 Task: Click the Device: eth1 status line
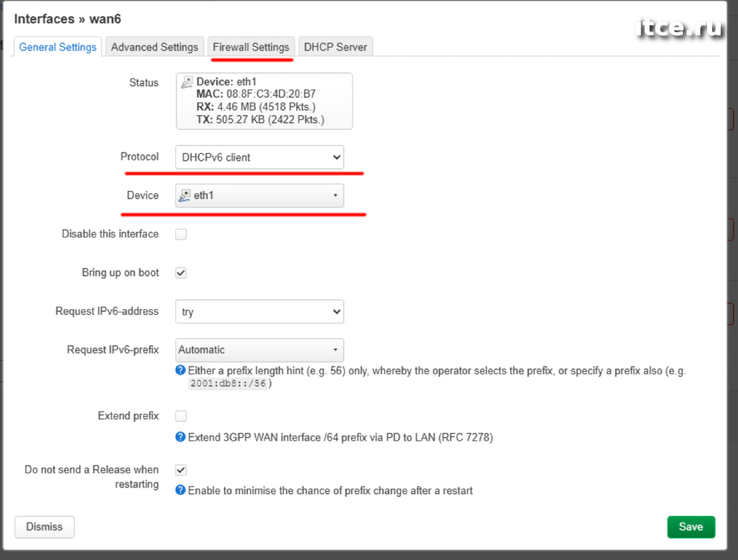(x=226, y=82)
